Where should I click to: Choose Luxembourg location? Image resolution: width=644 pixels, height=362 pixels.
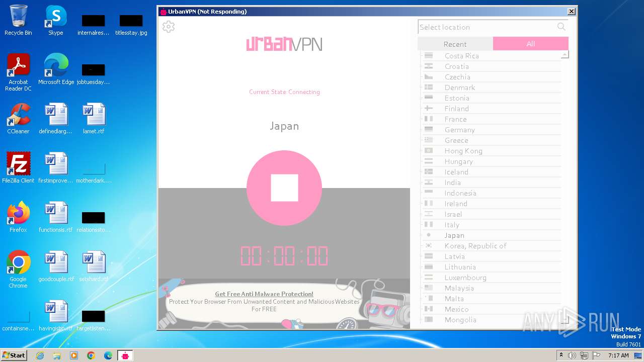click(491, 278)
